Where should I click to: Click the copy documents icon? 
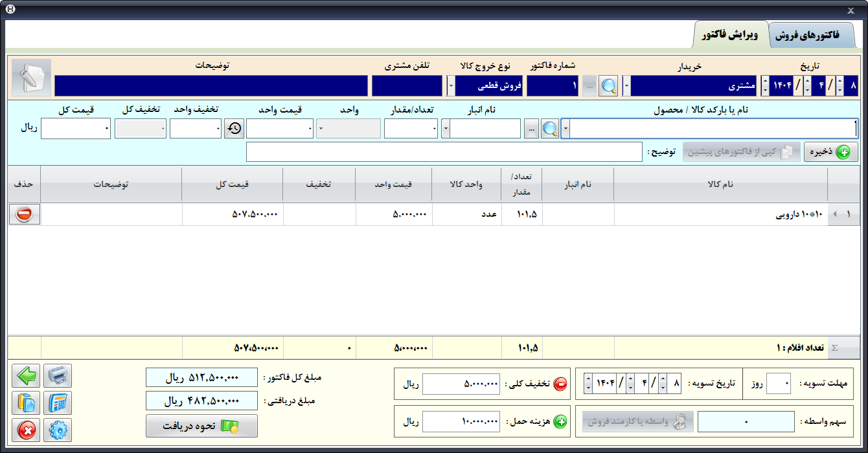coord(26,403)
